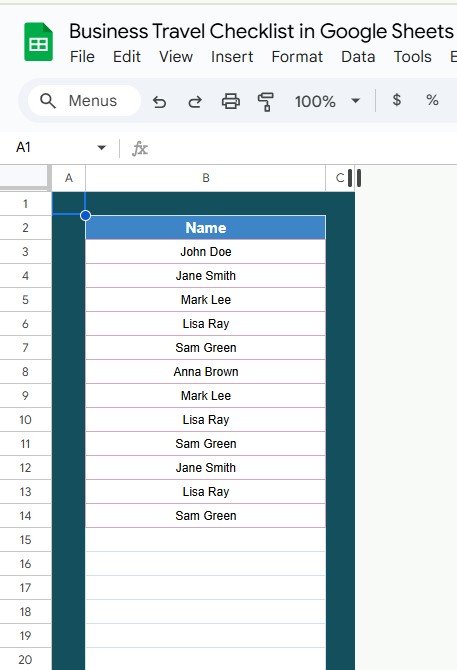Print the spreadsheet using the printer icon
Image resolution: width=457 pixels, height=670 pixels.
click(231, 102)
